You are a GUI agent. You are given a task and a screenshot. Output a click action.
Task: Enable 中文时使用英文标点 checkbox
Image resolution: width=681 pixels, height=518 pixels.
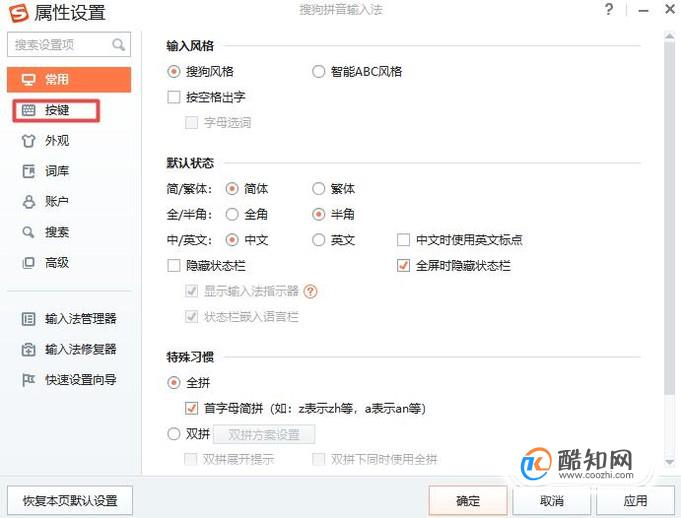(403, 240)
